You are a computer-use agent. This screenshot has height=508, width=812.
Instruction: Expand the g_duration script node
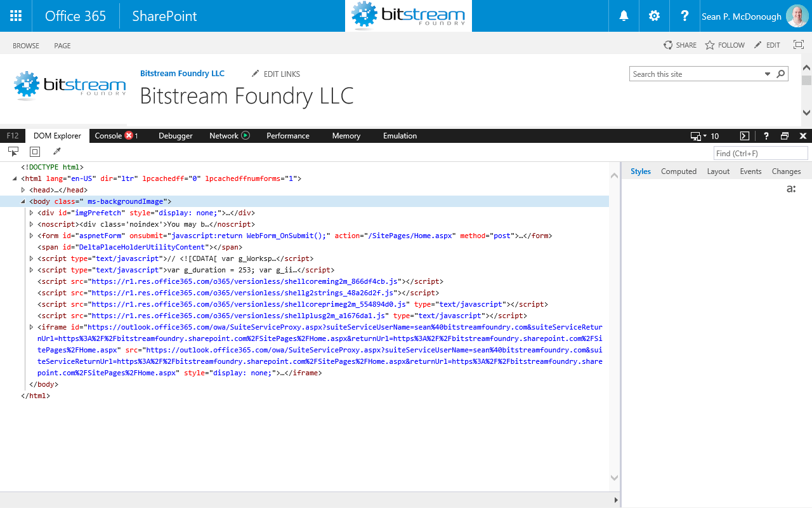click(x=32, y=270)
